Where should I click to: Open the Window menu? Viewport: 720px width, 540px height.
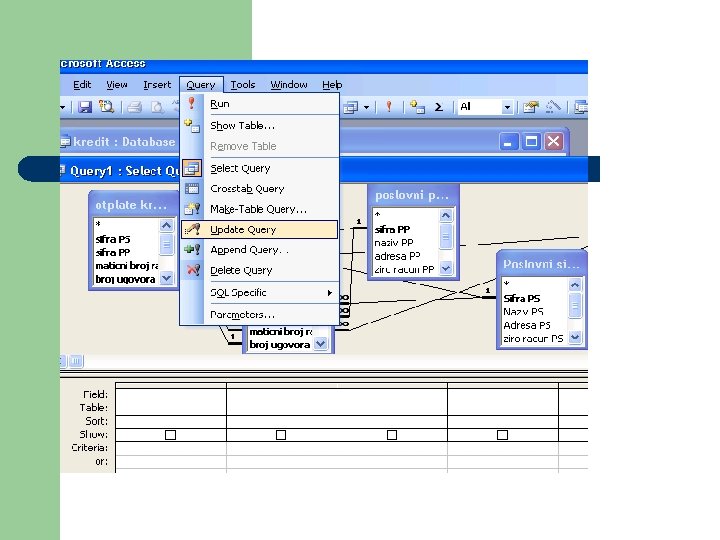pos(289,85)
